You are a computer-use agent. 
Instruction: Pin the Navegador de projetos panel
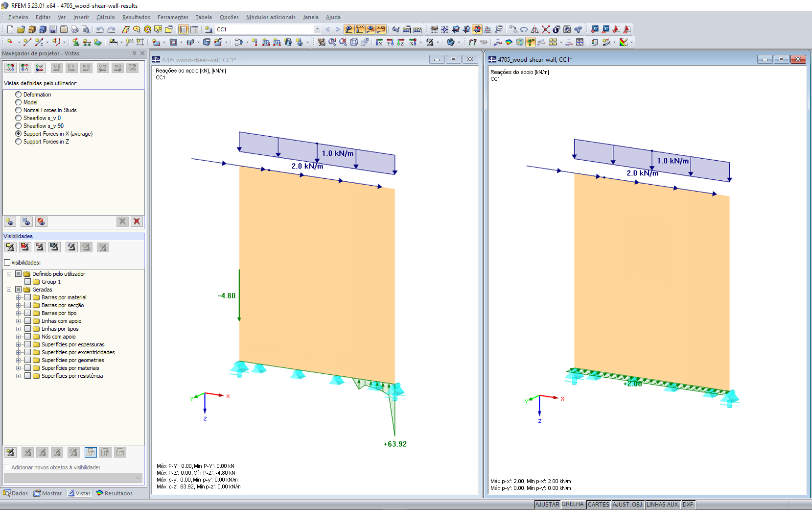(134, 53)
